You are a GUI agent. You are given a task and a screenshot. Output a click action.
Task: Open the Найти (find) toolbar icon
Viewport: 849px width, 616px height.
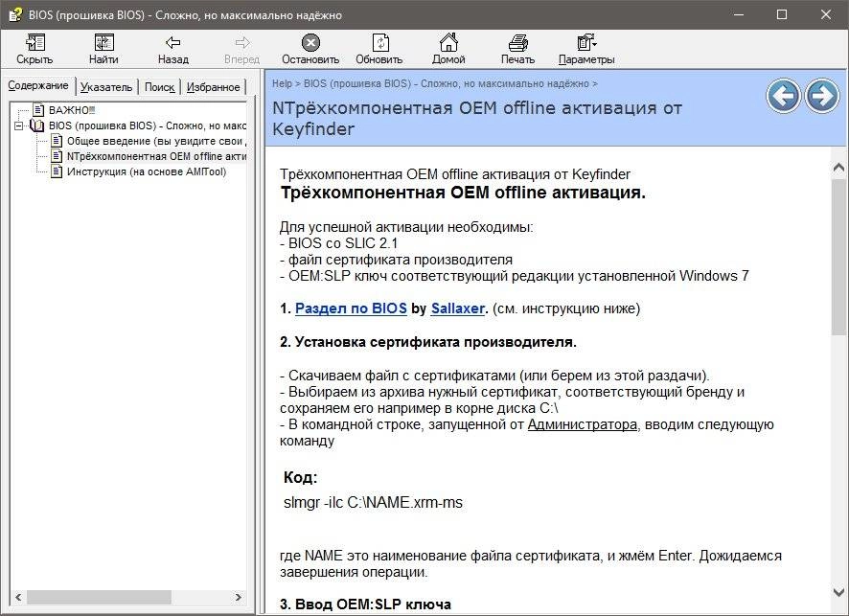103,43
